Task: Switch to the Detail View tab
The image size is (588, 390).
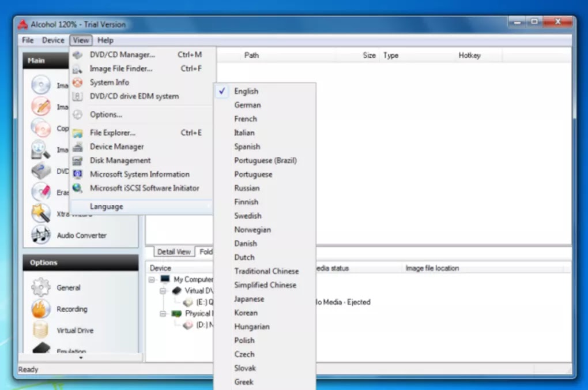Action: [x=174, y=252]
